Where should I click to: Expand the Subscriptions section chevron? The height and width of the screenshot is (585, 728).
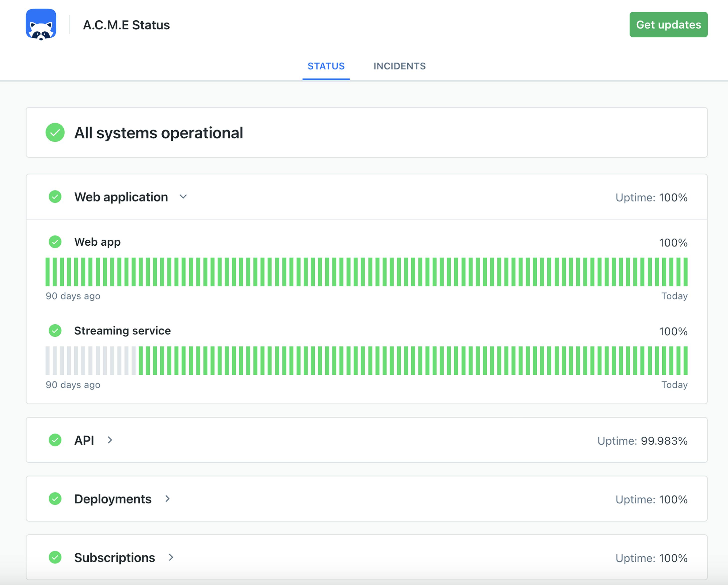click(x=171, y=557)
